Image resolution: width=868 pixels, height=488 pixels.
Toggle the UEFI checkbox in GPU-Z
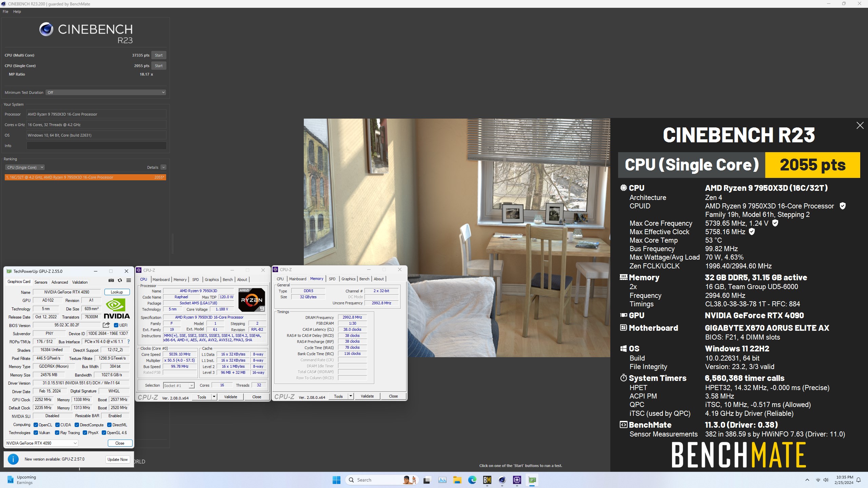(x=116, y=325)
